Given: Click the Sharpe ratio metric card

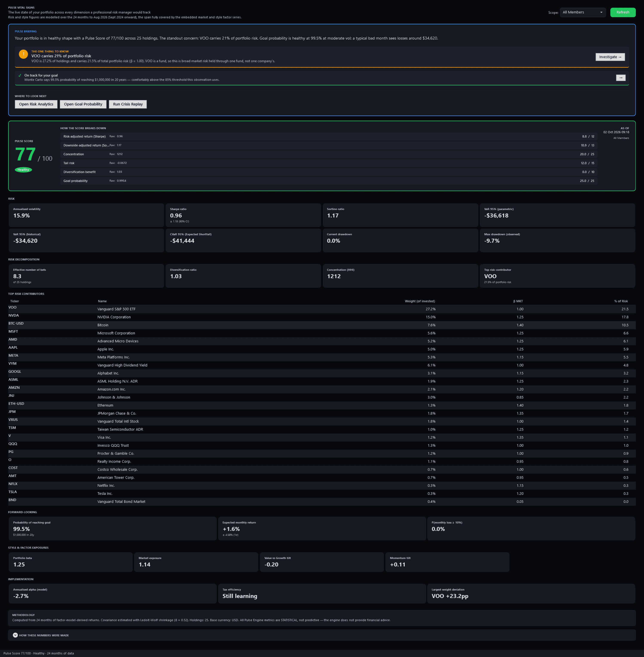Looking at the screenshot, I should pyautogui.click(x=243, y=215).
